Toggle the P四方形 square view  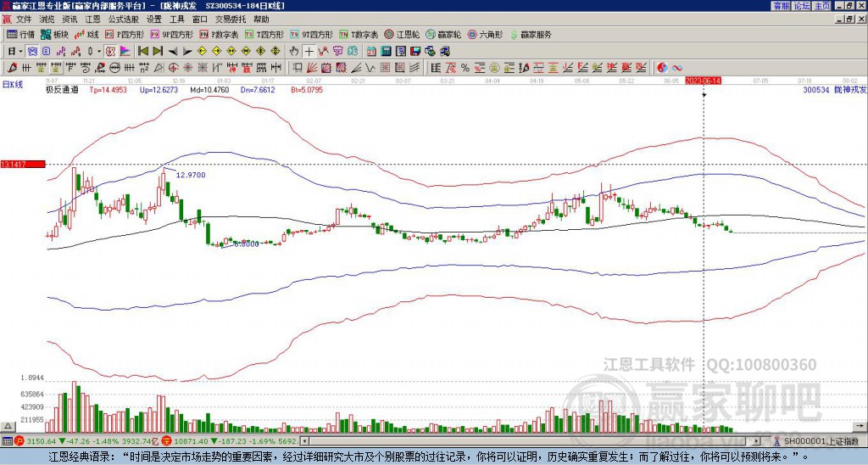125,34
